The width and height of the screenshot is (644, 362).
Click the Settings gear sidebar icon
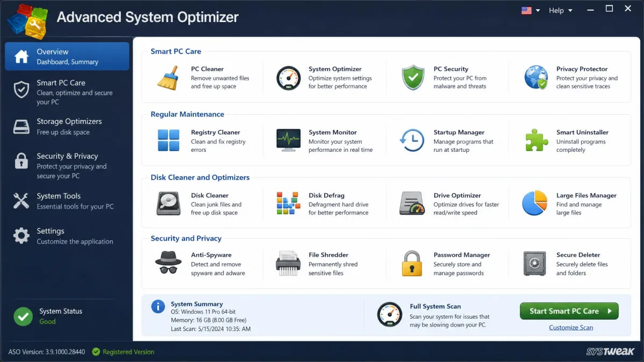tap(21, 236)
